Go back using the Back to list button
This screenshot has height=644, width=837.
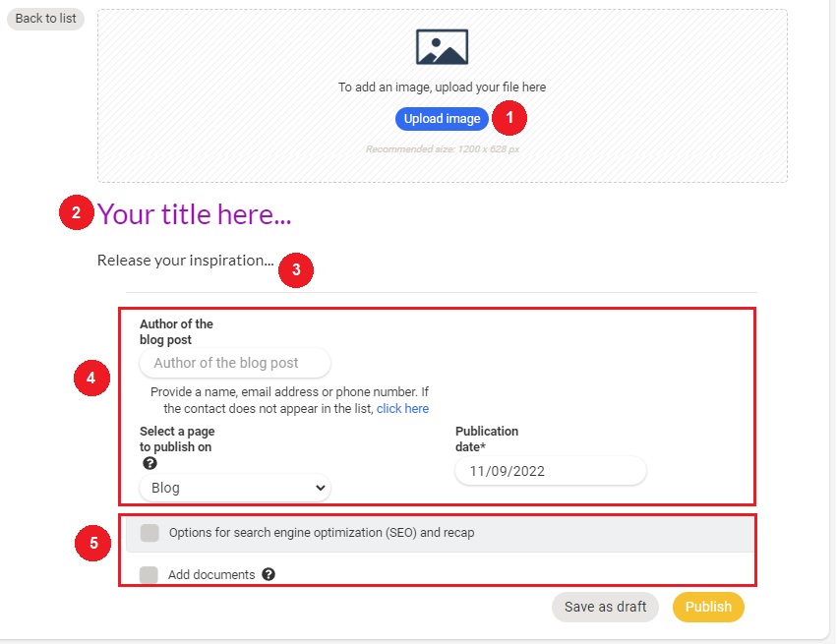pos(46,19)
